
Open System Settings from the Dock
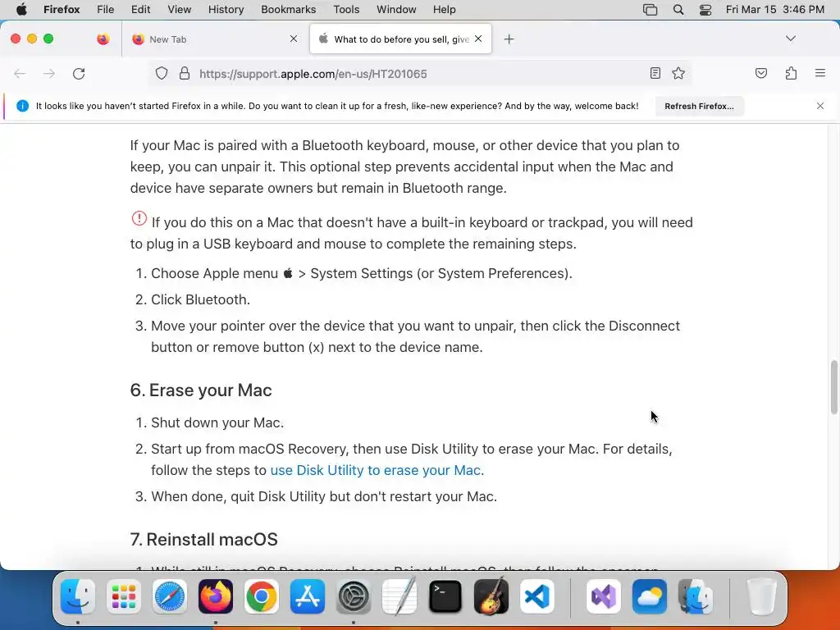(354, 596)
